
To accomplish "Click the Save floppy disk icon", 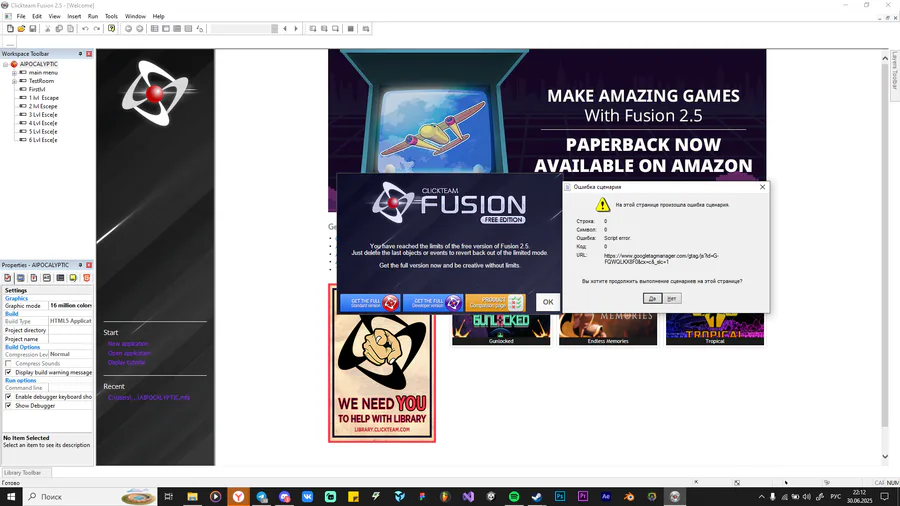I will (33, 29).
